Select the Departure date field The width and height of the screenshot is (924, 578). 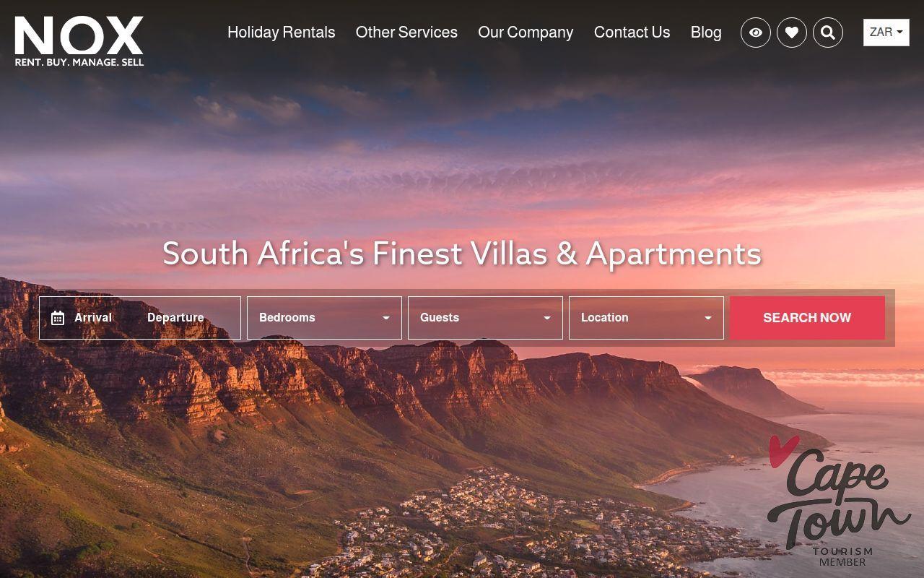click(x=175, y=318)
